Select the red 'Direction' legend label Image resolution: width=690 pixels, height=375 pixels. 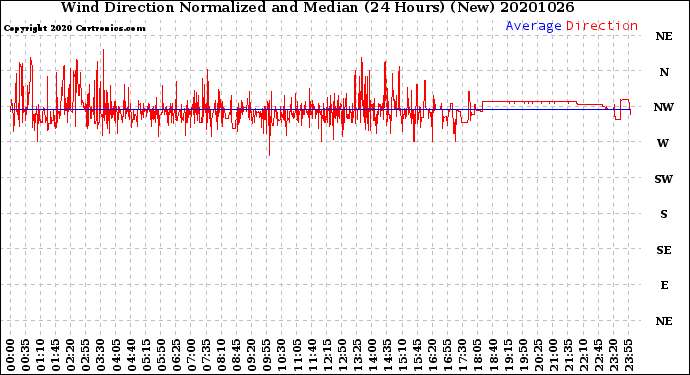[602, 26]
